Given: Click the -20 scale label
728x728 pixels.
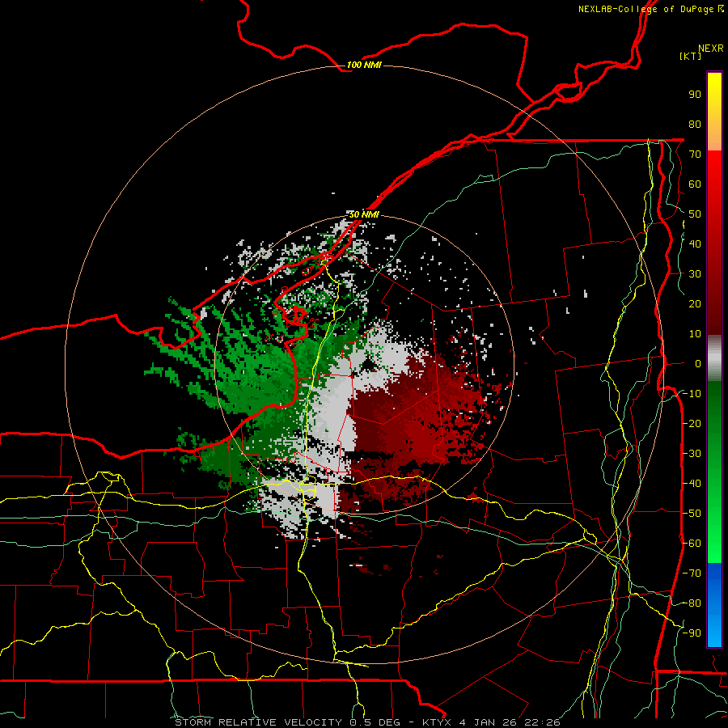Looking at the screenshot, I should click(692, 423).
